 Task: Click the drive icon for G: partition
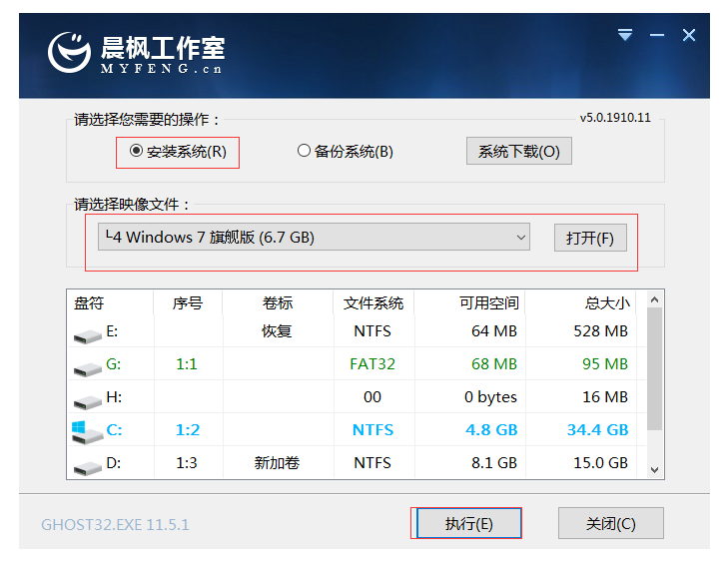pyautogui.click(x=87, y=367)
